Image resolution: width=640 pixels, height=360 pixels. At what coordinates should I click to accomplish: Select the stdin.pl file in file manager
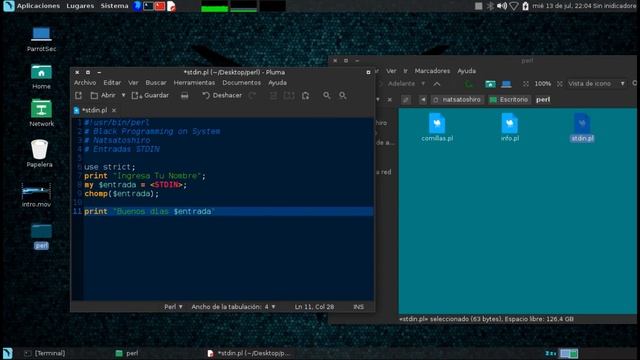click(x=582, y=127)
